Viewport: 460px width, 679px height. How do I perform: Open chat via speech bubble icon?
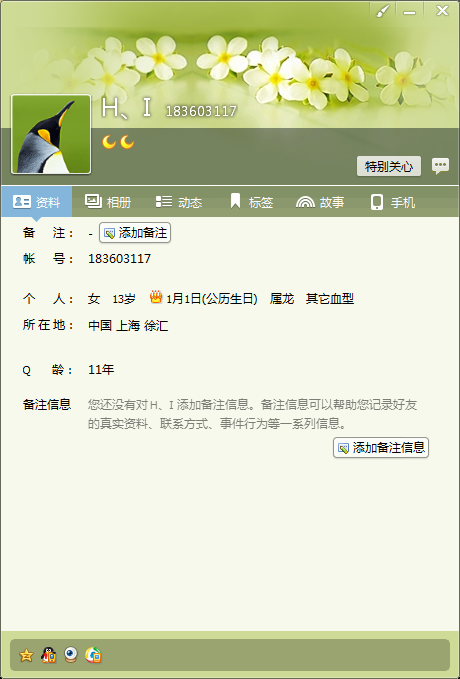(x=440, y=166)
